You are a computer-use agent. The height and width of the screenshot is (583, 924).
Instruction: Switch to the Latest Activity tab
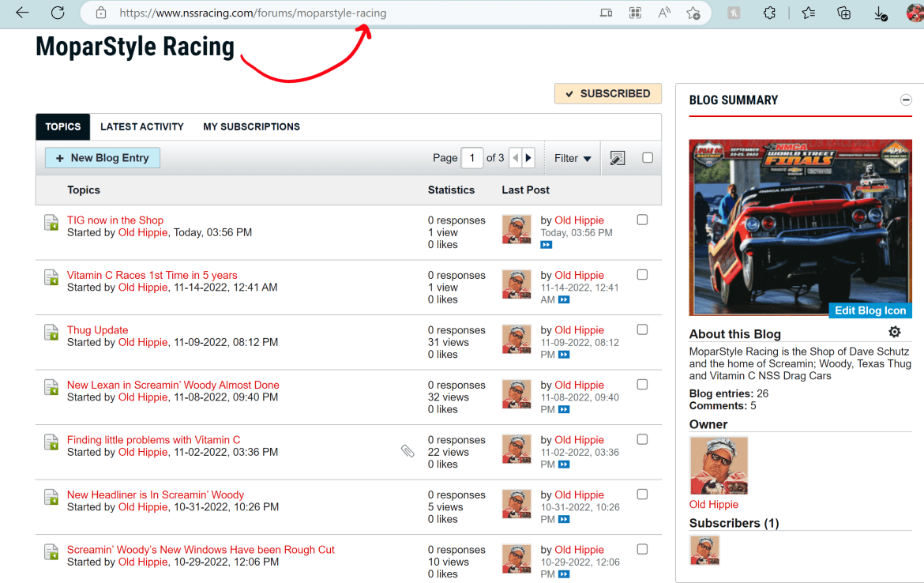point(142,126)
